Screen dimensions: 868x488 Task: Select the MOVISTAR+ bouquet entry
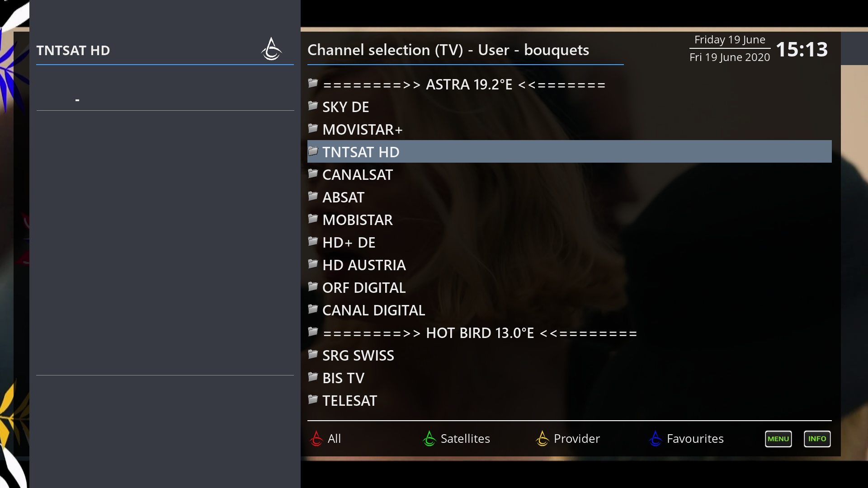coord(569,129)
